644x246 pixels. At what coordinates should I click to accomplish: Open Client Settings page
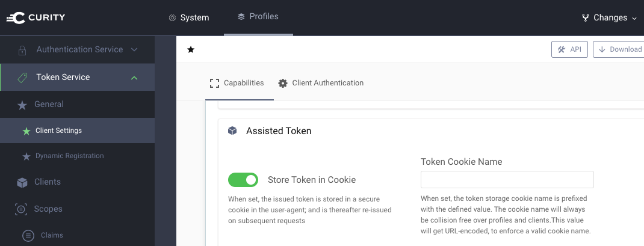(77, 131)
